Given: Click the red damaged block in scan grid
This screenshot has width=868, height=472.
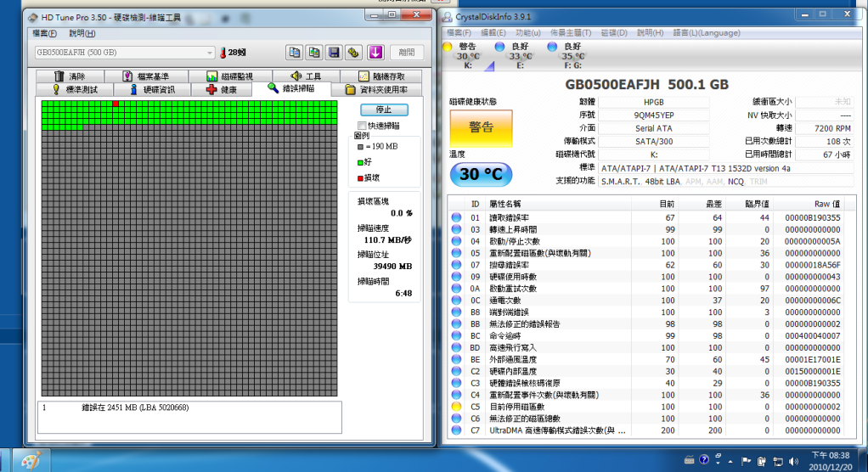Looking at the screenshot, I should pos(116,104).
